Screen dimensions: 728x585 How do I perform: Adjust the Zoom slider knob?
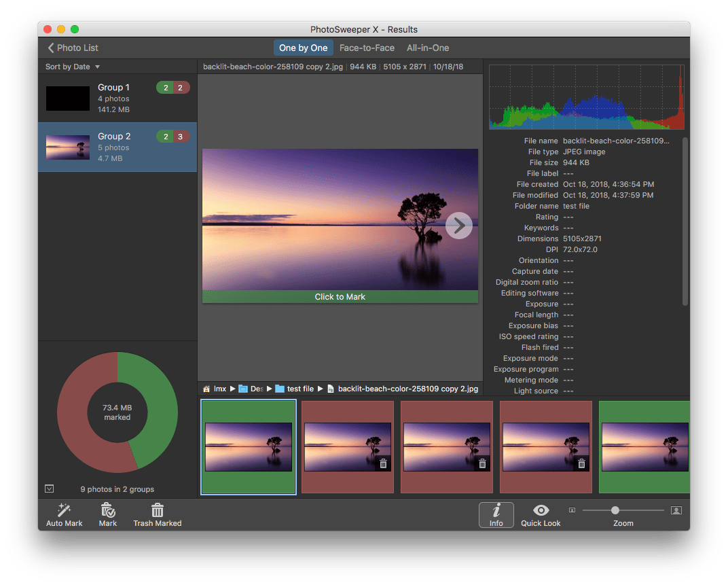click(x=615, y=510)
